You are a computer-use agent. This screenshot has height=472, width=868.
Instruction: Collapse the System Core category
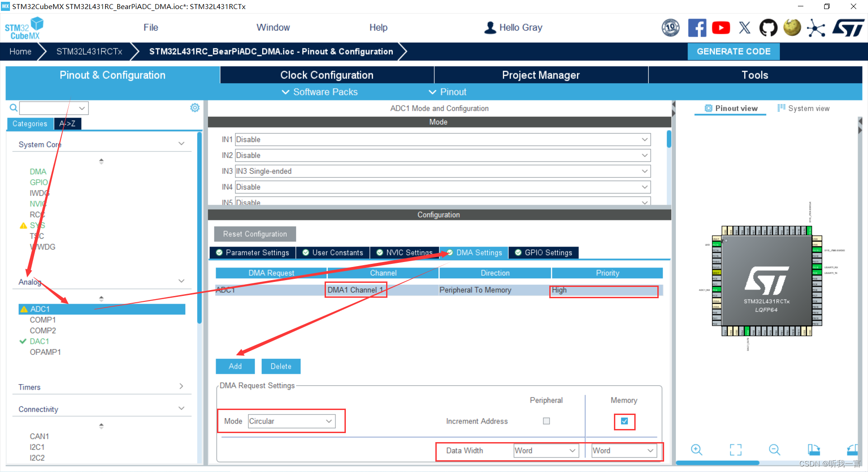tap(181, 144)
